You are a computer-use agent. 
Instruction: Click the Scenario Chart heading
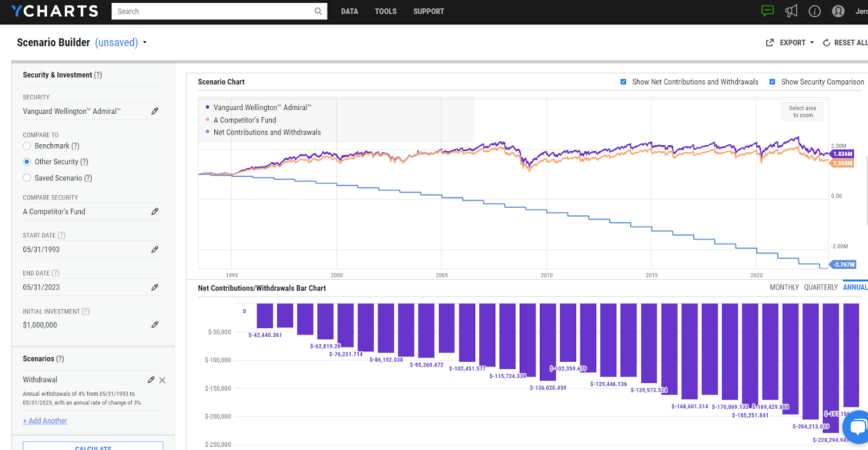tap(221, 82)
